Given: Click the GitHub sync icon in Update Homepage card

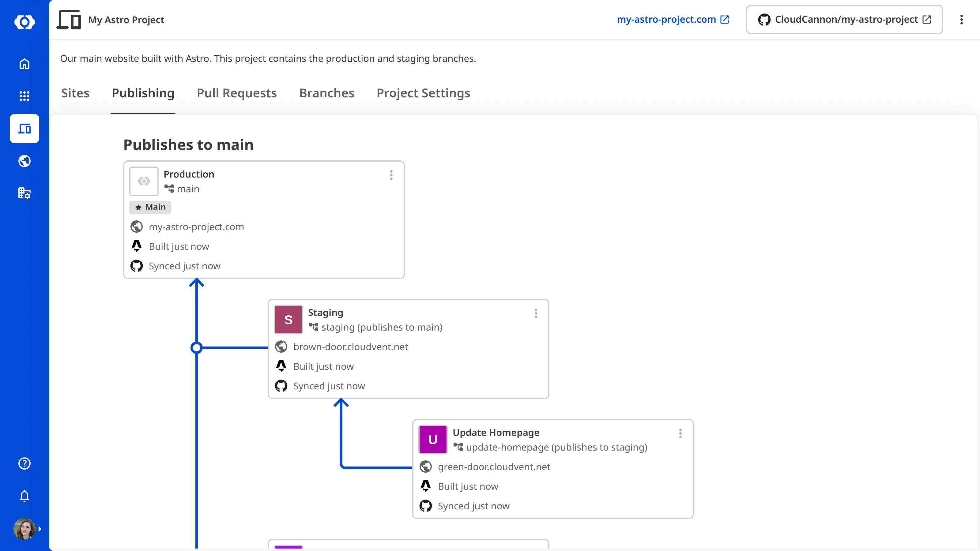Looking at the screenshot, I should (426, 506).
